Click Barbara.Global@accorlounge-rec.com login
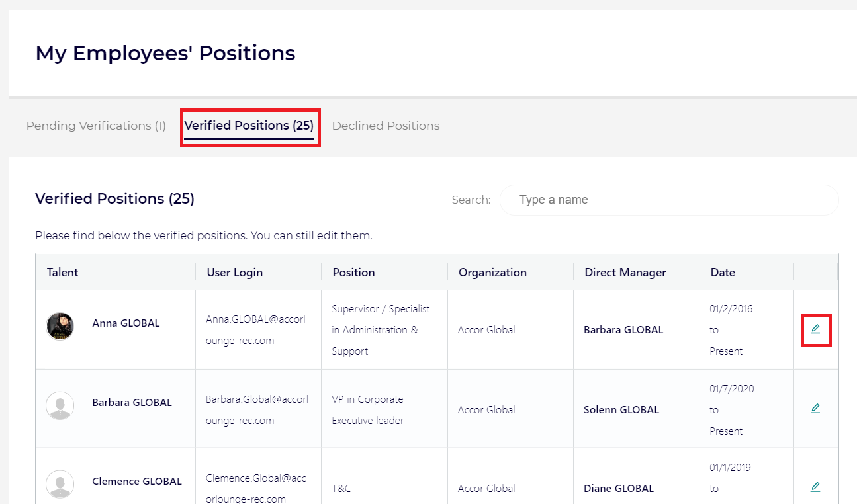 coord(257,409)
